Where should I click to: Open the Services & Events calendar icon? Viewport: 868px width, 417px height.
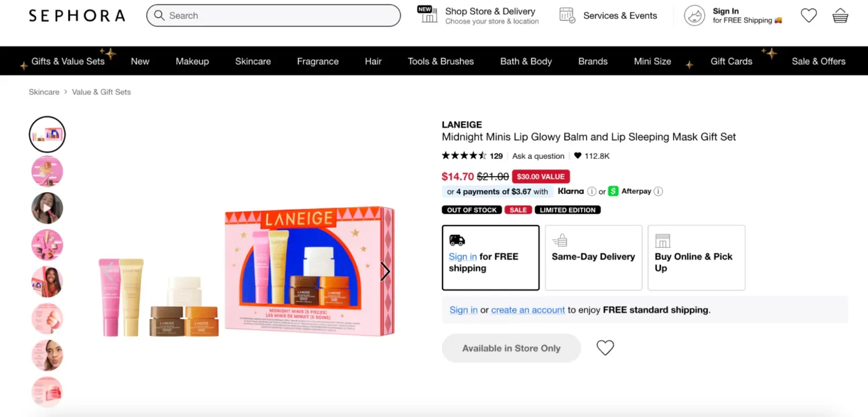[x=568, y=15]
